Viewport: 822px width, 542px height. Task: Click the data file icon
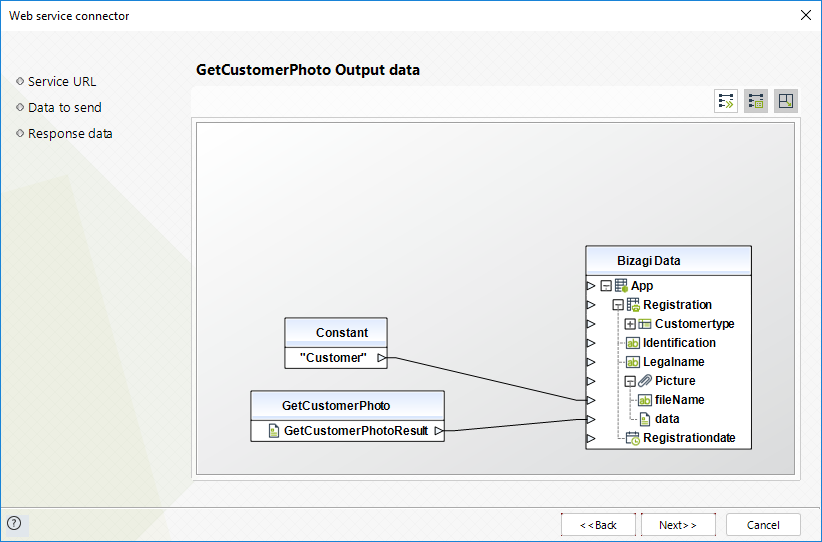tap(645, 419)
